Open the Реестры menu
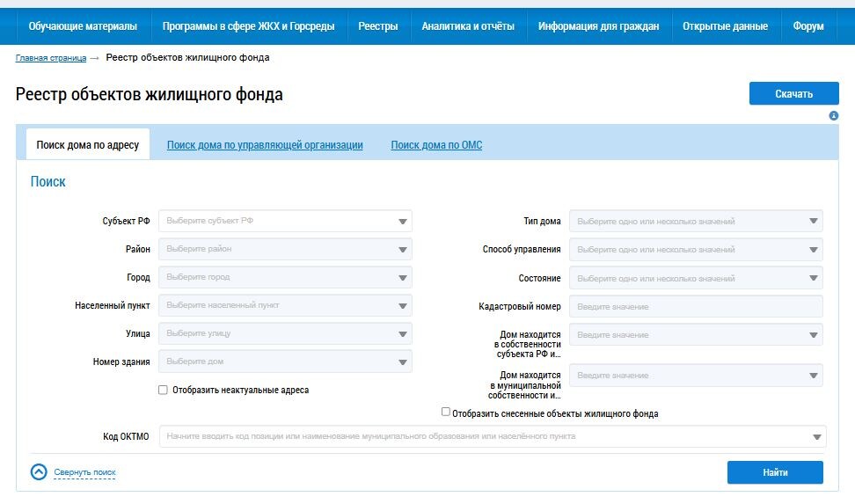 click(378, 26)
